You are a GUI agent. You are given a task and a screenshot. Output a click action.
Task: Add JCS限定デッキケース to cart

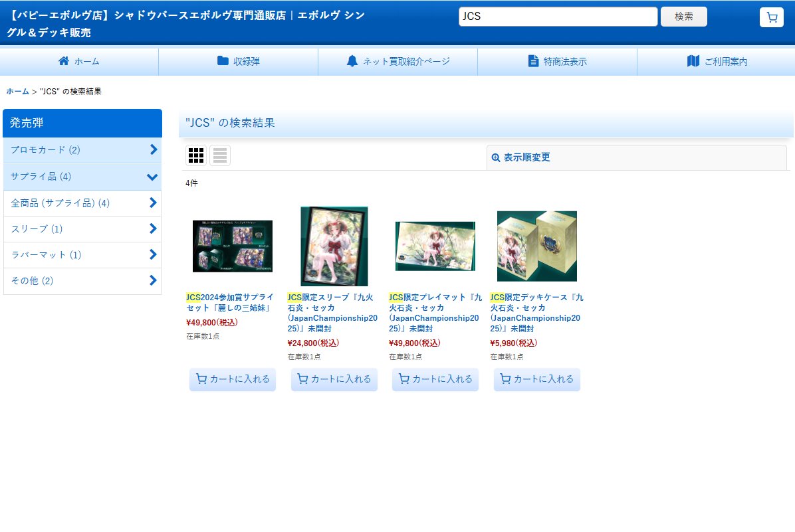(536, 379)
